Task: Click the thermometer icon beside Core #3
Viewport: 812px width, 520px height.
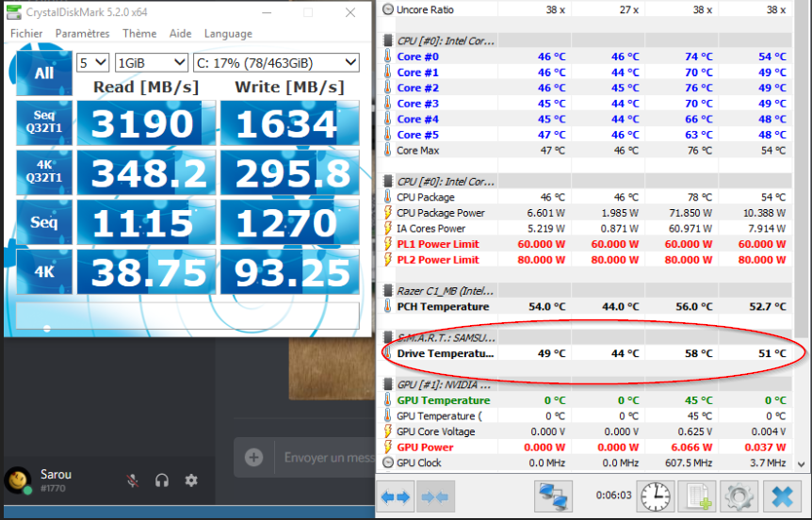Action: coord(387,103)
